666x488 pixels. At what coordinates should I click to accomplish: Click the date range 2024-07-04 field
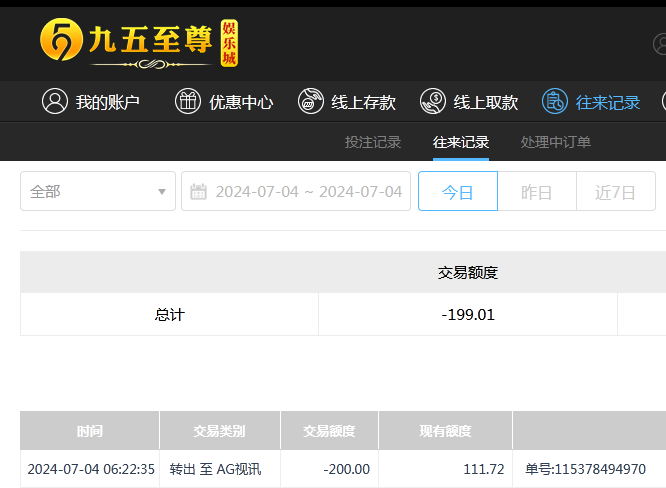click(296, 191)
